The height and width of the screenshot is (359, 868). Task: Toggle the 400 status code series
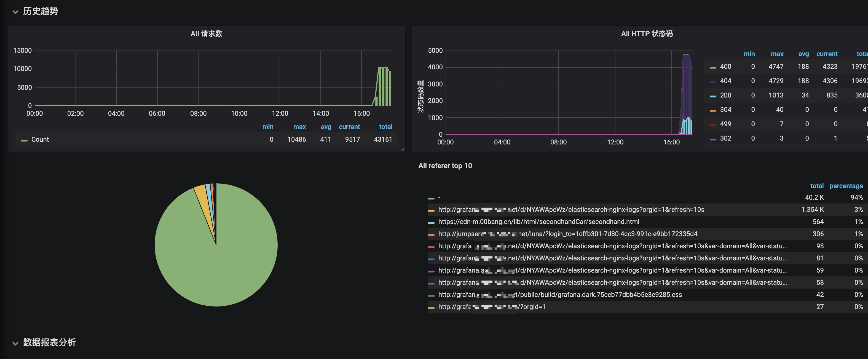click(725, 67)
